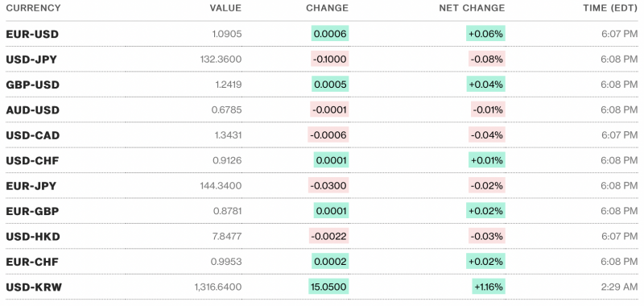Click the NET CHANGE column header
644x306 pixels.
click(472, 8)
